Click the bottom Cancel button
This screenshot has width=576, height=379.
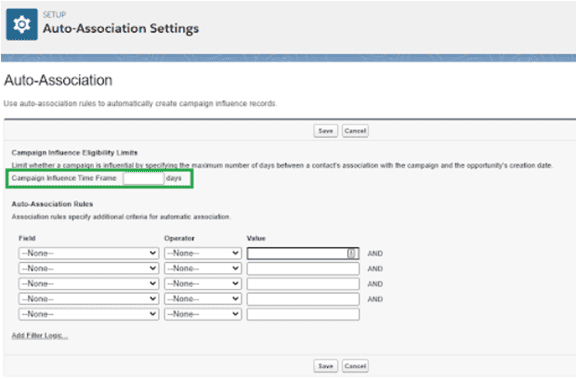click(355, 366)
